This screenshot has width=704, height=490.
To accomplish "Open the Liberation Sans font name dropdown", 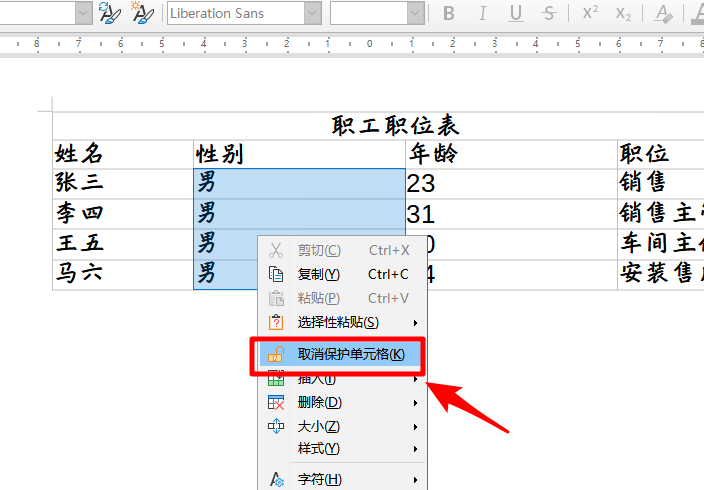I will [x=312, y=13].
